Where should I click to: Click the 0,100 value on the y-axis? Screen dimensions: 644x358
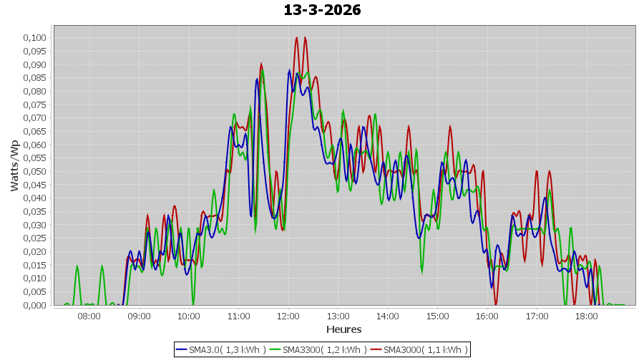[35, 37]
